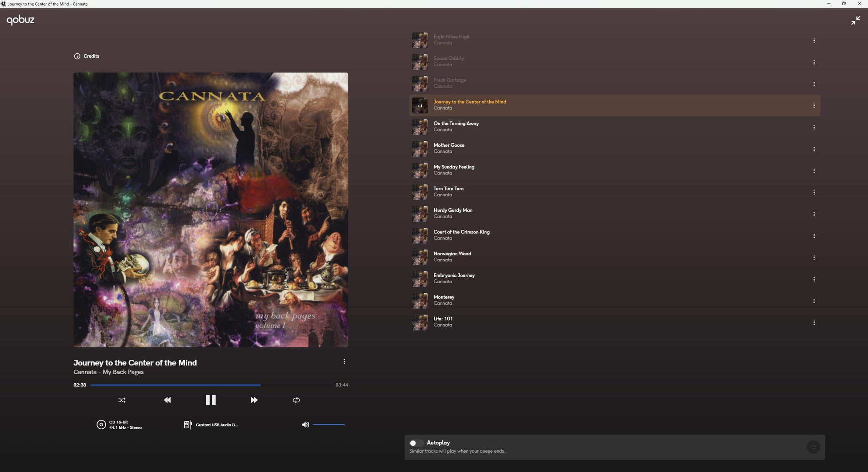This screenshot has width=868, height=472.
Task: Open more options for Mother Goose track
Action: 814,149
